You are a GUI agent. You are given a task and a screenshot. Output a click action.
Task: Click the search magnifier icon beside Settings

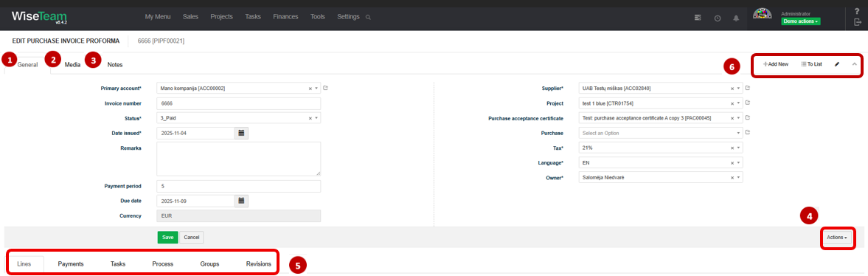(x=368, y=17)
